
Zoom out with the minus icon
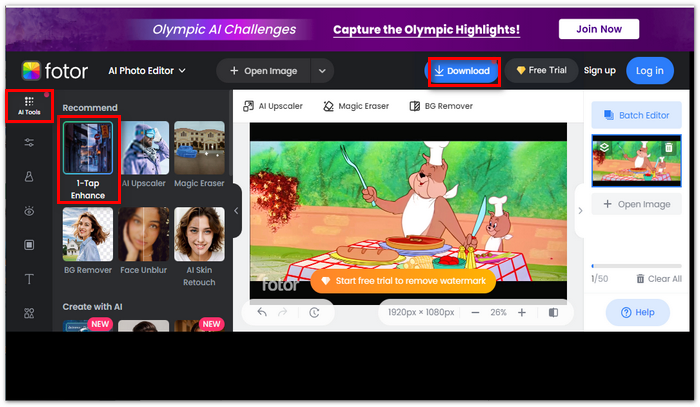(475, 312)
